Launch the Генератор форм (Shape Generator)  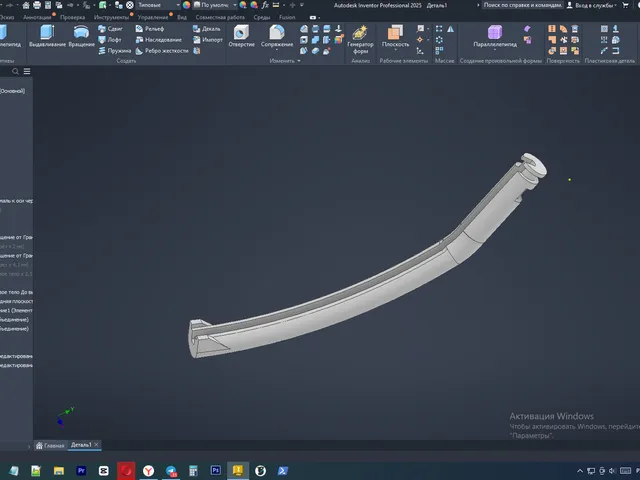click(360, 39)
